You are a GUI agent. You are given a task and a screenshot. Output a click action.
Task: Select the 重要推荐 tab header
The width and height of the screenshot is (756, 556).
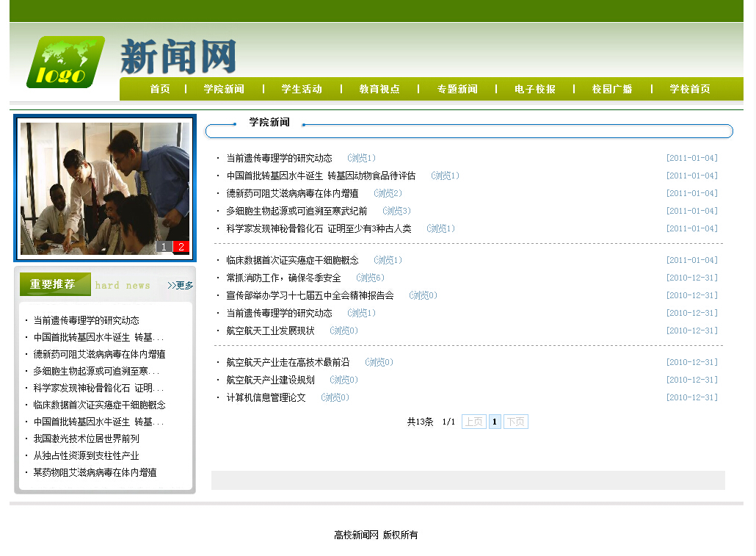pyautogui.click(x=55, y=284)
